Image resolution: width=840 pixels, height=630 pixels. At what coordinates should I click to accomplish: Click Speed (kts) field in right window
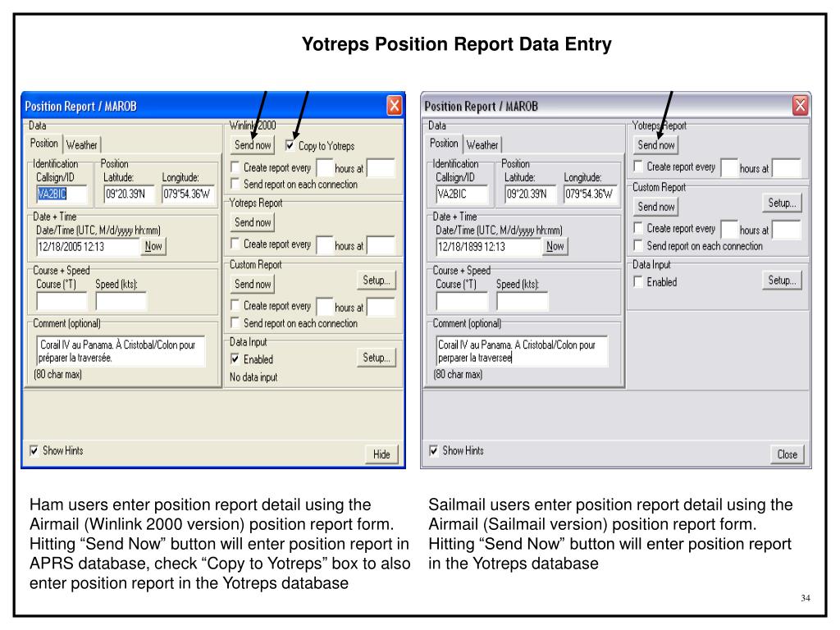pos(522,301)
